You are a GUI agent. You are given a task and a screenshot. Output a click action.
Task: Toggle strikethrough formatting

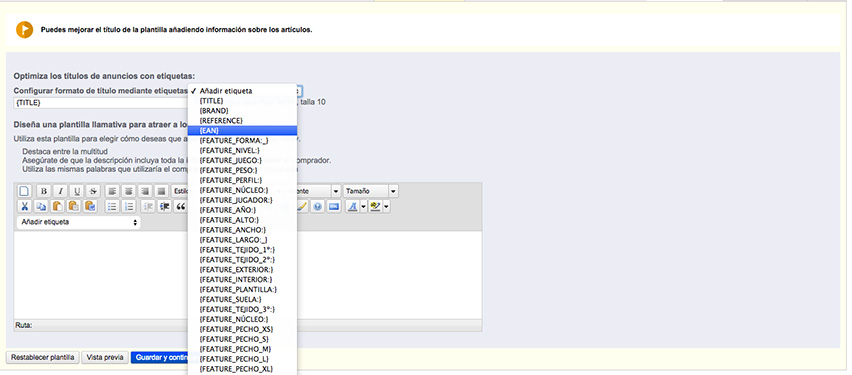point(93,191)
